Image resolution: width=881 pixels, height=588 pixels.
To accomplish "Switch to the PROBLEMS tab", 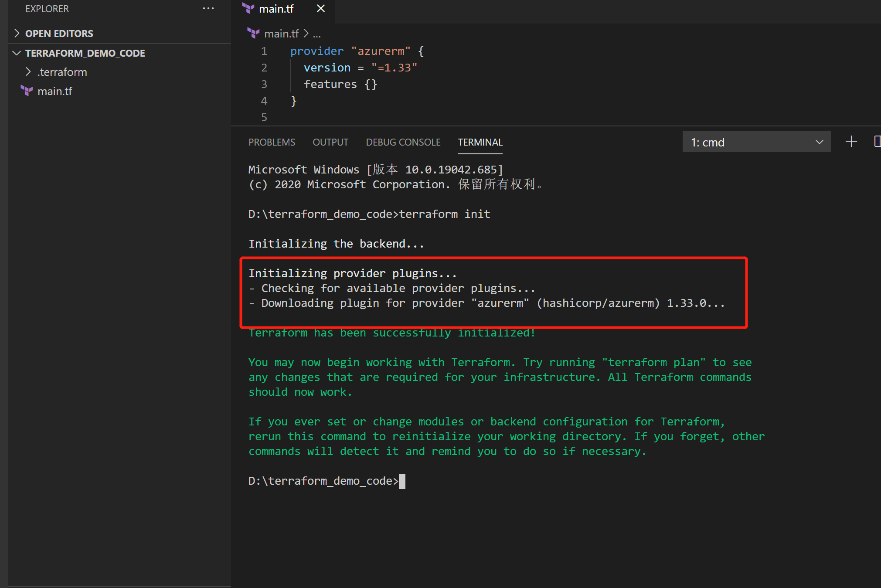I will coord(272,142).
